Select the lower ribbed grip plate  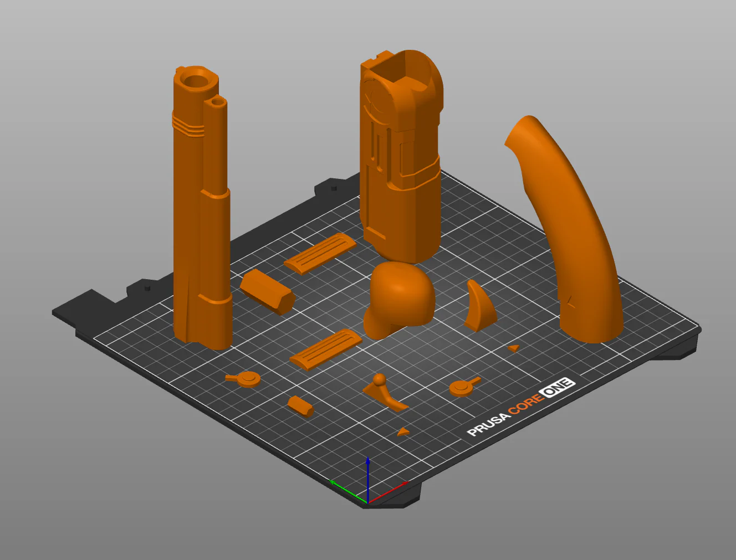click(326, 349)
